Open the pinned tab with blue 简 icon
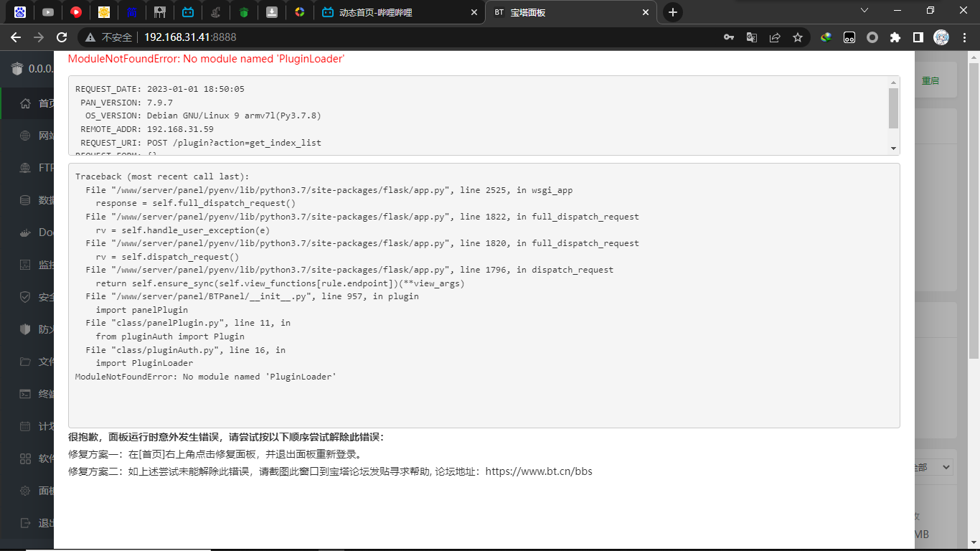This screenshot has height=551, width=980. click(x=132, y=12)
